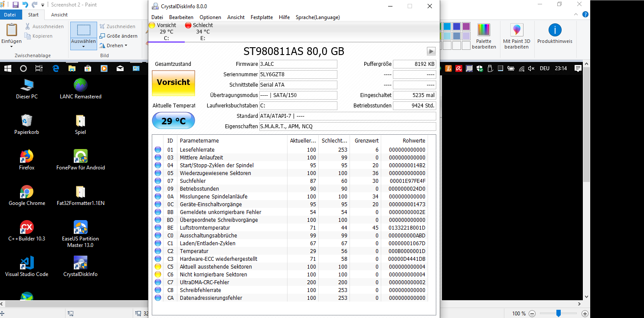644x318 pixels.
Task: Click the Einfügen clipboard icon in Paint
Action: click(x=11, y=30)
